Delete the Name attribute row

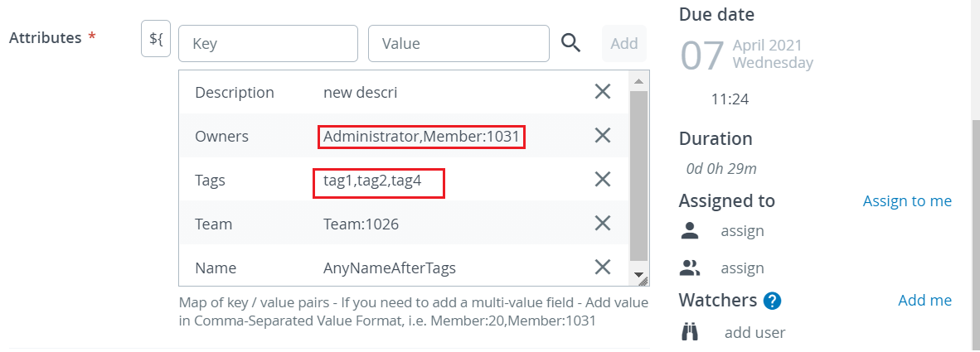click(602, 268)
